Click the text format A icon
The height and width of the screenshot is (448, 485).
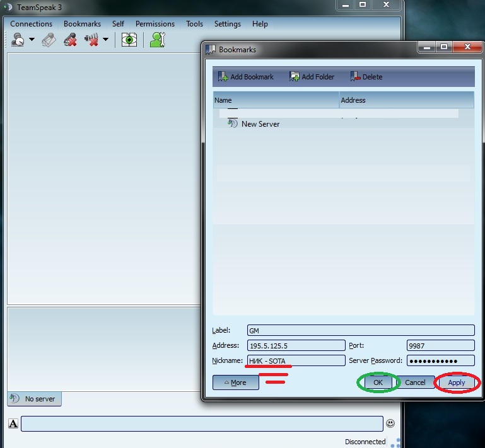(x=13, y=423)
